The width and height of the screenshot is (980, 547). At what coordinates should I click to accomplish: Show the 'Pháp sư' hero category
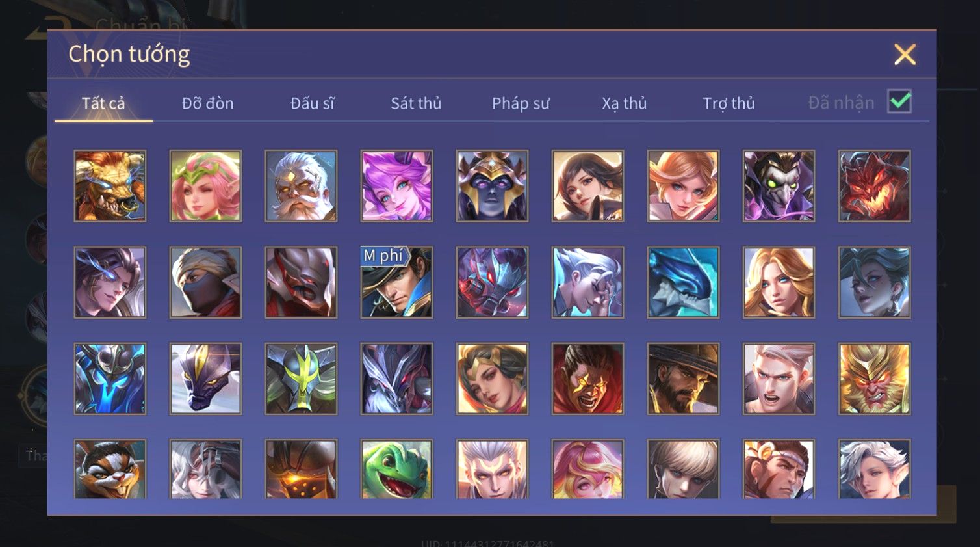521,103
